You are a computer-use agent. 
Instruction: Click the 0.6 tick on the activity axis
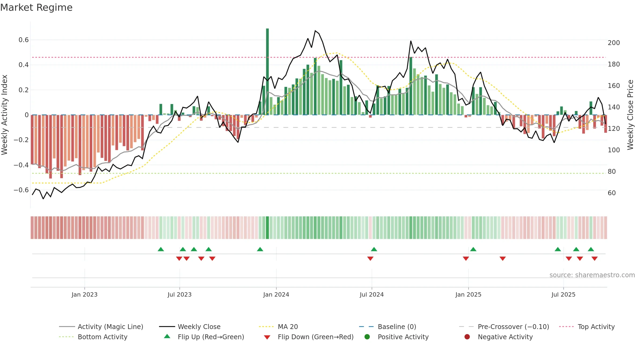(24, 40)
